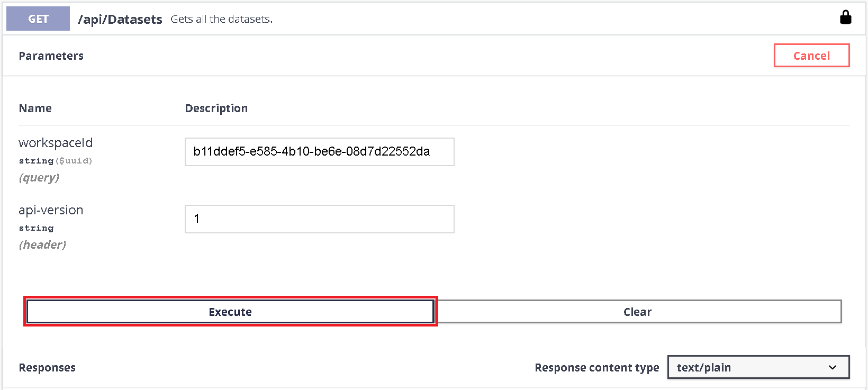Viewport: 868px width, 390px height.
Task: Click the chevron arrow in text/plain dropdown
Action: coord(832,367)
